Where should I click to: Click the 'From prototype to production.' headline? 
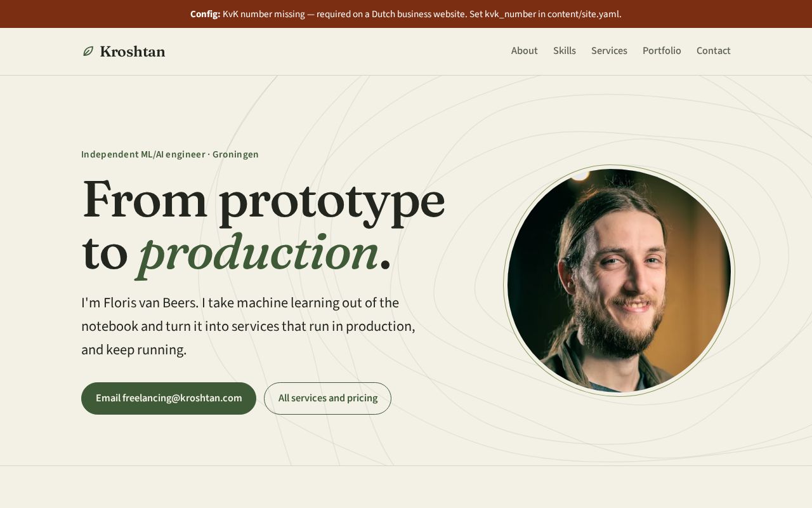(x=263, y=227)
